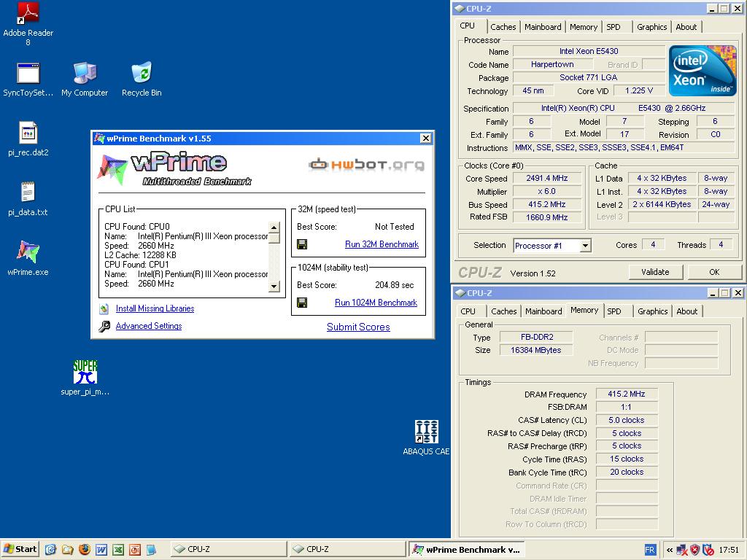Open About tab in bottom CPU-Z window

(686, 311)
